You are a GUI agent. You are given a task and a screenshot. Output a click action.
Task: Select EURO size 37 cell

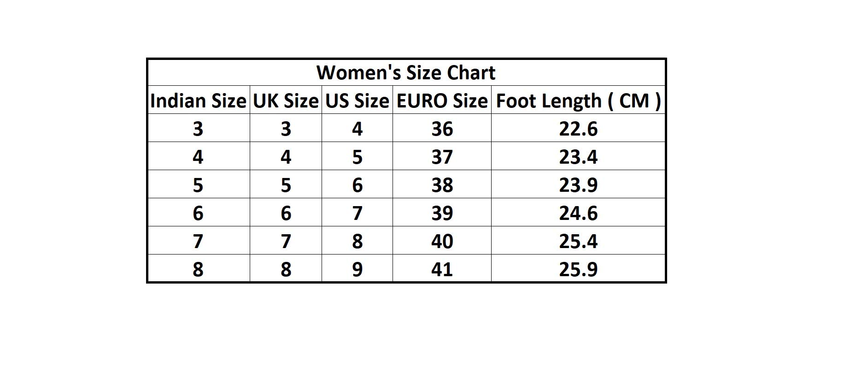(442, 157)
